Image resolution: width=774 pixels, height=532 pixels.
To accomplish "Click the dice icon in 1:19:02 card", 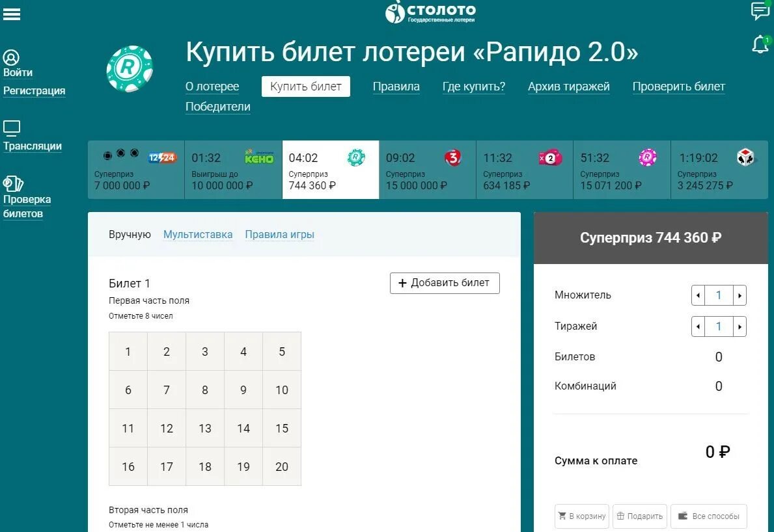I will (745, 157).
